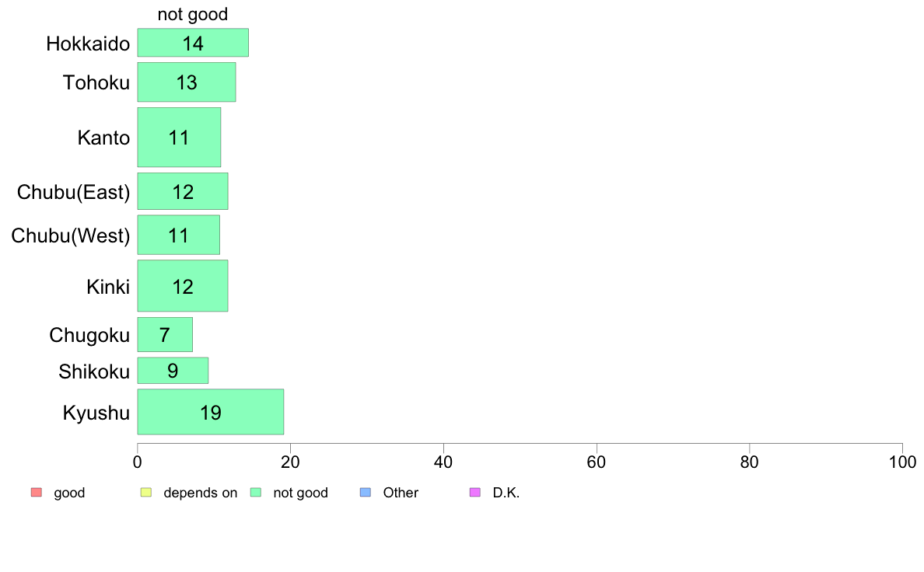
Task: Click the Chubu(East) bar showing 12
Action: point(183,191)
